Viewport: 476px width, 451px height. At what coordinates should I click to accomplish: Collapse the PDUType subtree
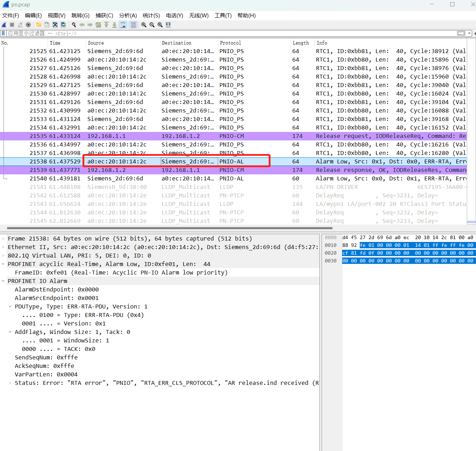pos(10,307)
